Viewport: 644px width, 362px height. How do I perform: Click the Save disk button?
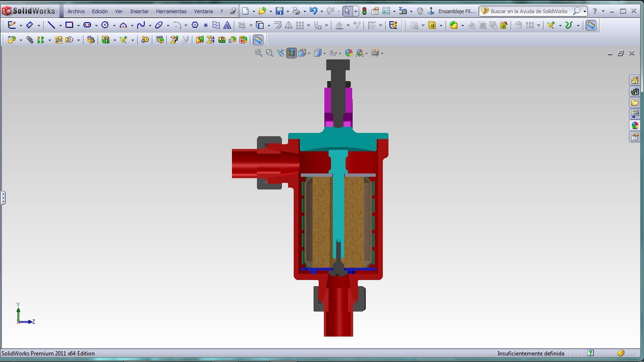tap(279, 11)
